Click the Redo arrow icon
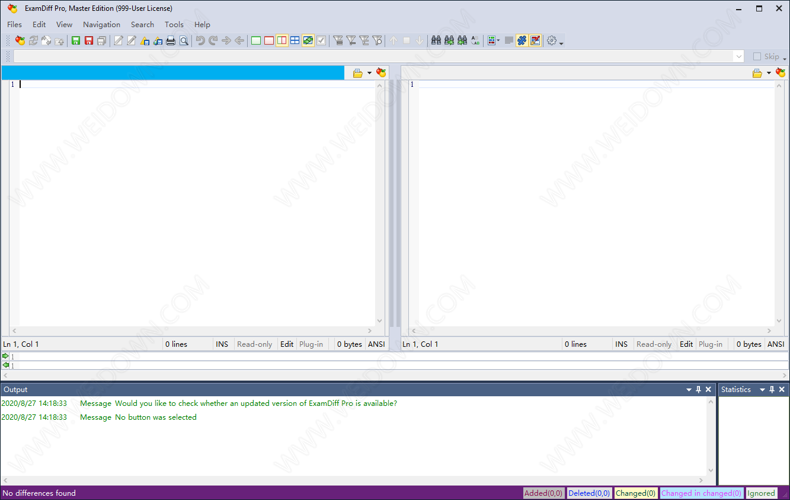790x500 pixels. [214, 41]
